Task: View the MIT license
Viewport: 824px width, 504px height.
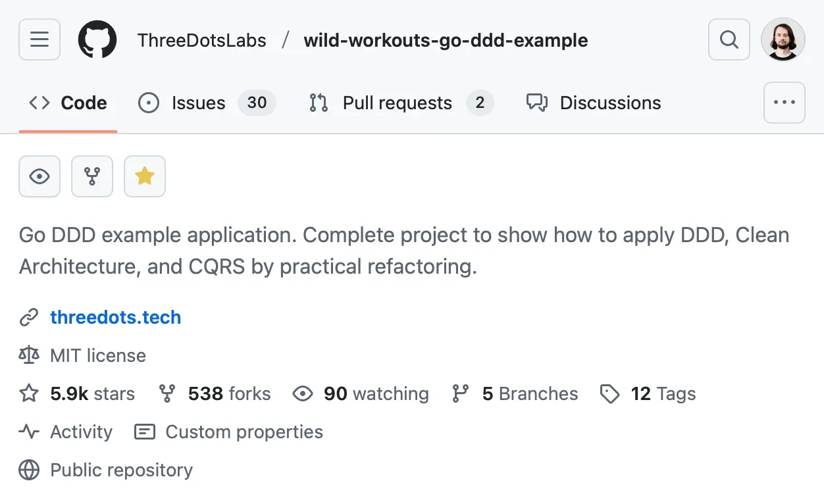Action: click(97, 356)
